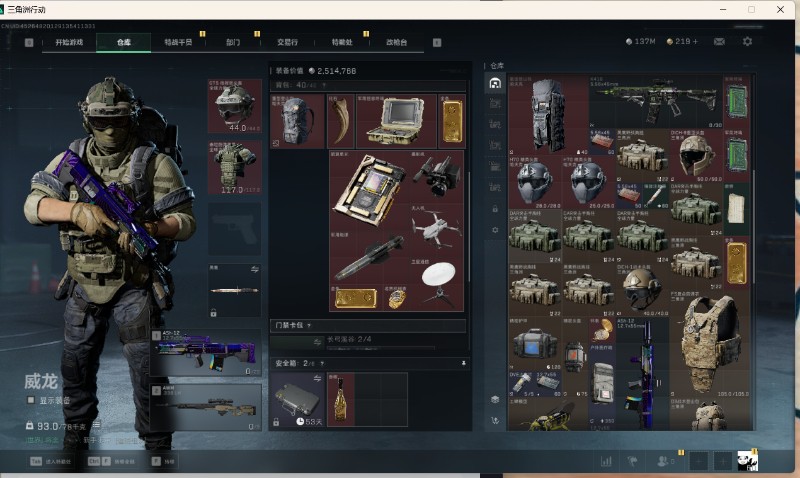Click the plus next to 219 currency
The height and width of the screenshot is (478, 800).
click(695, 41)
